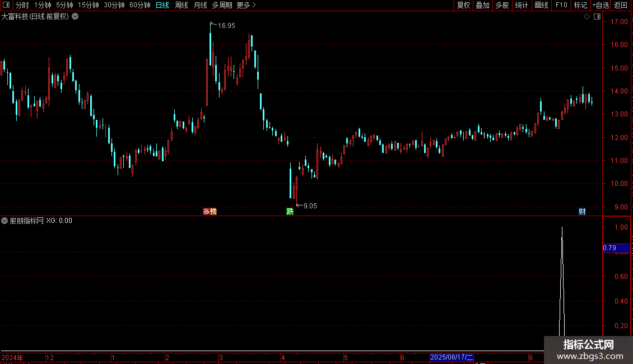Switch to the 周线 weekly tab
The height and width of the screenshot is (364, 633).
[x=181, y=5]
